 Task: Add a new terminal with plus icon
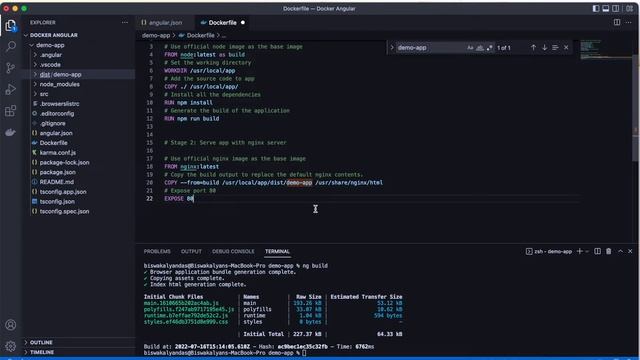(x=579, y=251)
